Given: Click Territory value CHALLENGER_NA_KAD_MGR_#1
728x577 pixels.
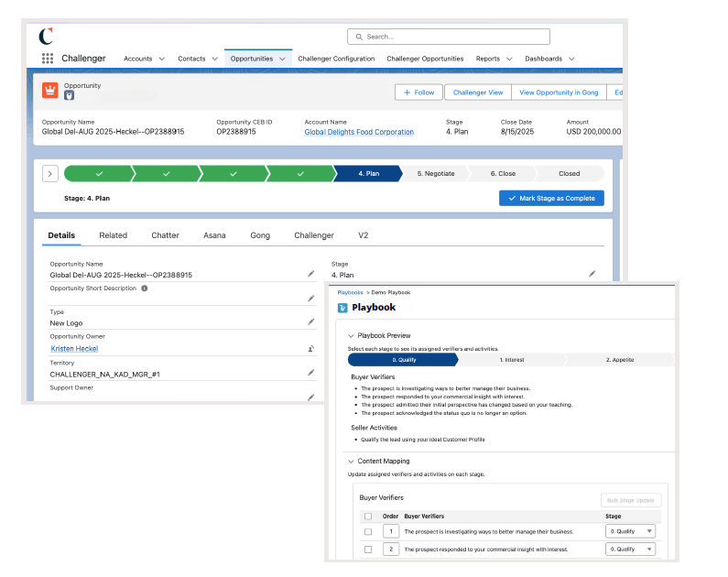Looking at the screenshot, I should click(105, 375).
